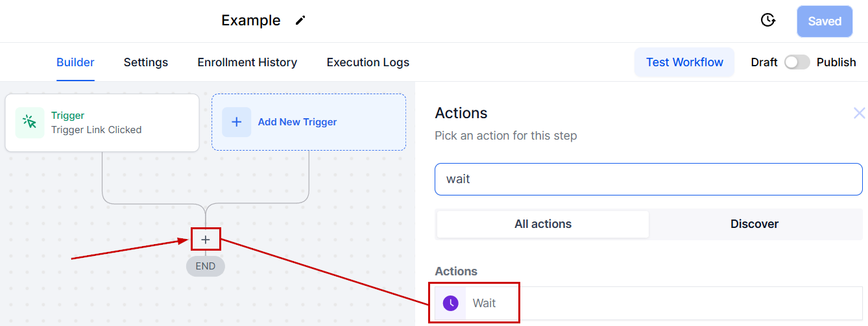Click the Add New Trigger link

[297, 122]
